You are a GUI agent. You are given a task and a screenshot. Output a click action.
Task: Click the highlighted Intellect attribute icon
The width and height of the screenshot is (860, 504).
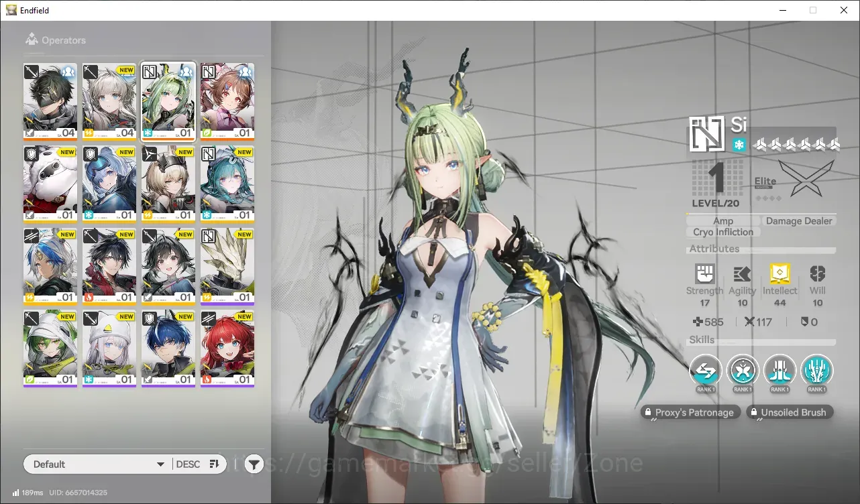coord(780,273)
